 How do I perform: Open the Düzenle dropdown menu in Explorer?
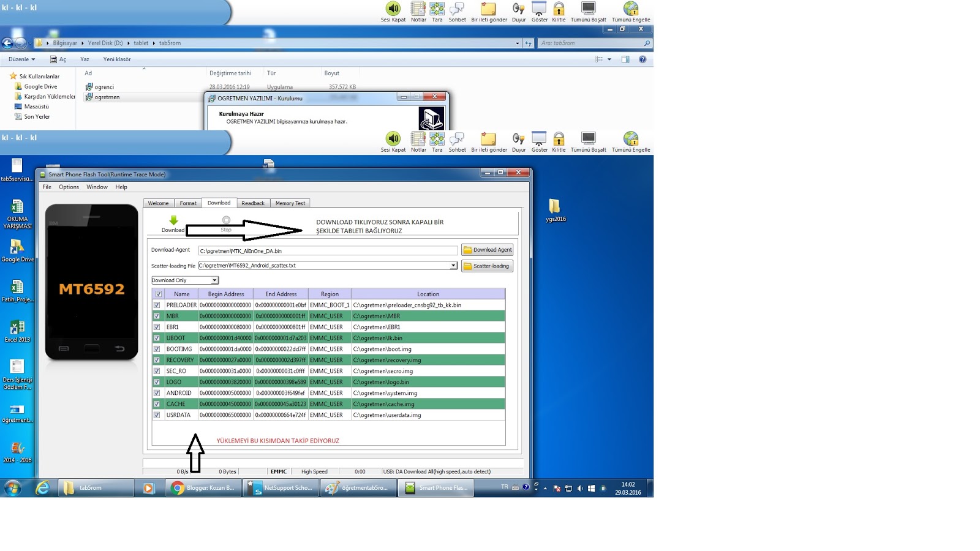tap(21, 59)
